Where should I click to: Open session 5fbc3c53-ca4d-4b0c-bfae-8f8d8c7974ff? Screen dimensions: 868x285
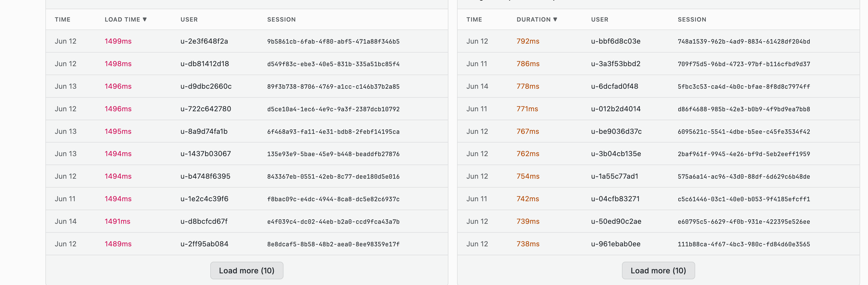coord(744,86)
